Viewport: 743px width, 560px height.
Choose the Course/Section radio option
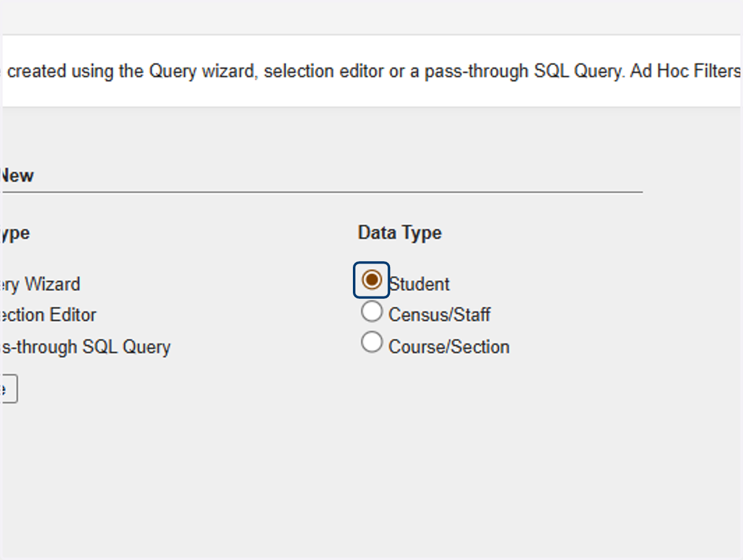tap(371, 342)
